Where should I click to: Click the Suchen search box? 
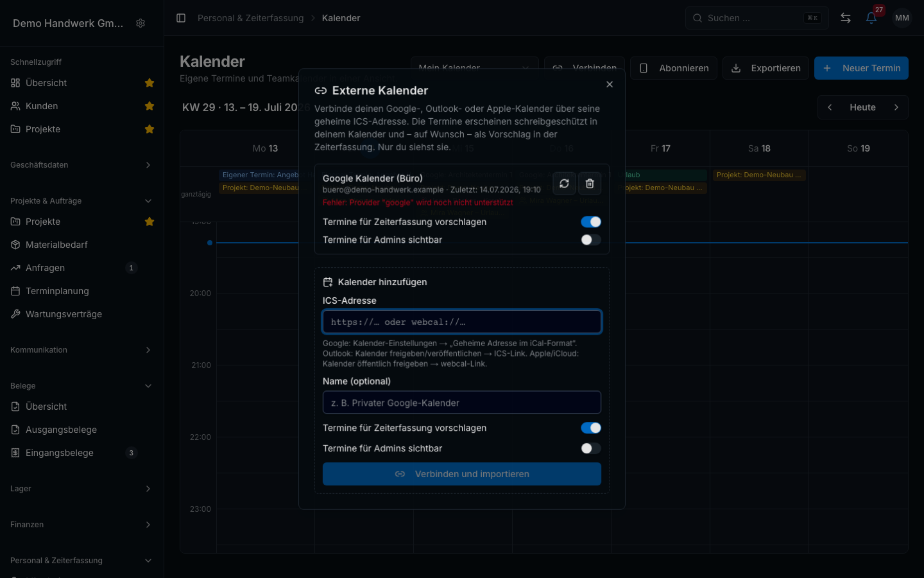pyautogui.click(x=757, y=18)
